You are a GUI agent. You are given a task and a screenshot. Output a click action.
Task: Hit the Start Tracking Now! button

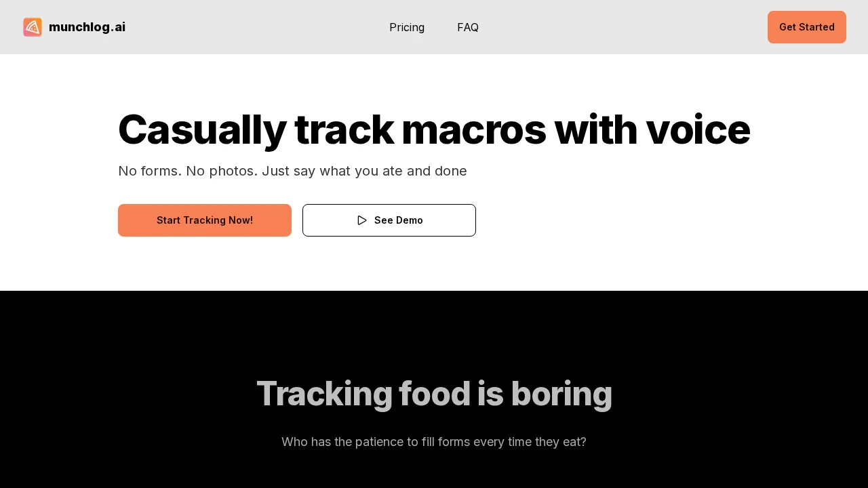click(x=205, y=220)
